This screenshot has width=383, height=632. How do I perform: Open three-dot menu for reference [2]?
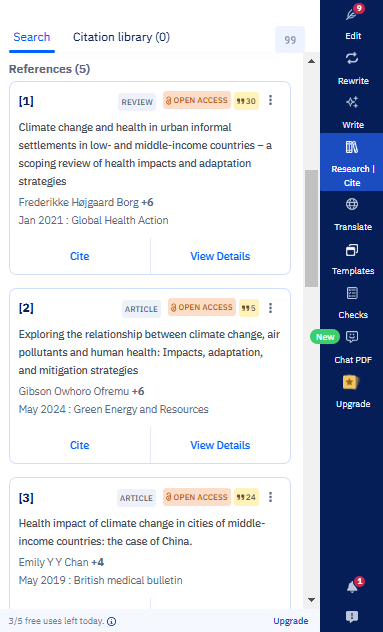click(271, 308)
